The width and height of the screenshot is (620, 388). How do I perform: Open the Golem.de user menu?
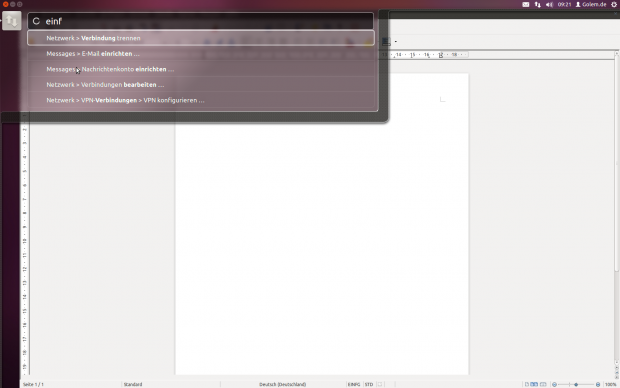click(591, 5)
